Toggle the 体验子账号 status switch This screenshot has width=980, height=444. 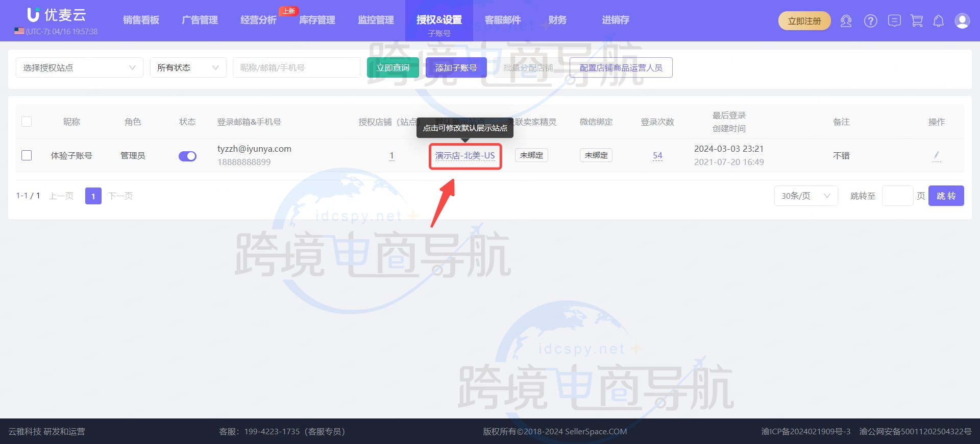pyautogui.click(x=187, y=156)
